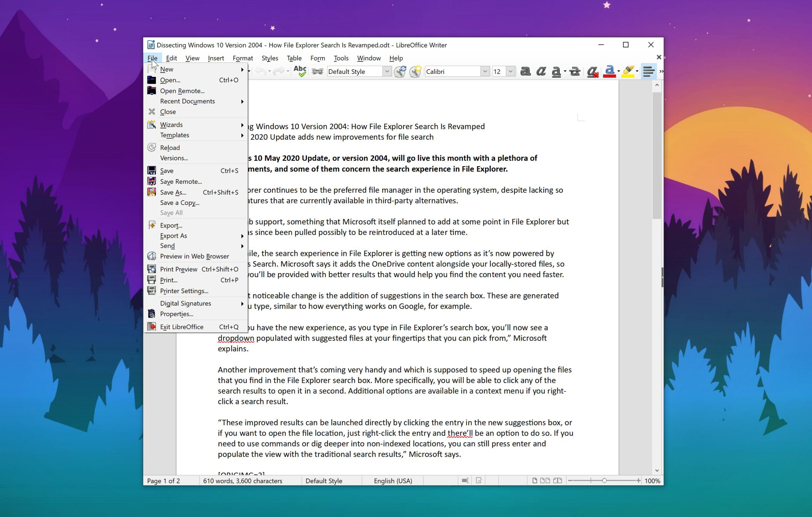Select the italic formatting icon
812x517 pixels.
541,71
